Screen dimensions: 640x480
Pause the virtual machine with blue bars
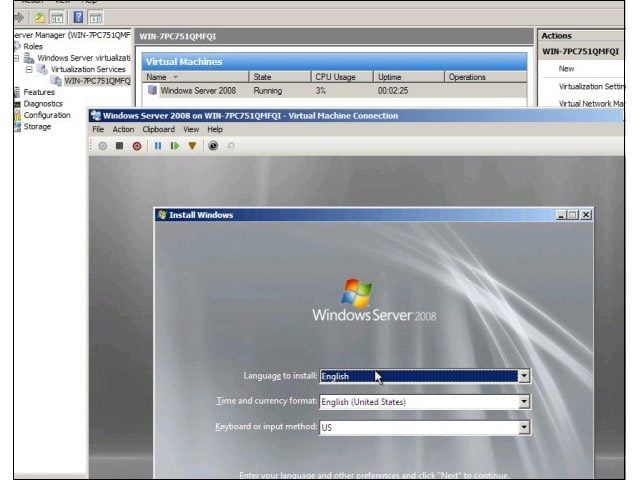[x=158, y=146]
